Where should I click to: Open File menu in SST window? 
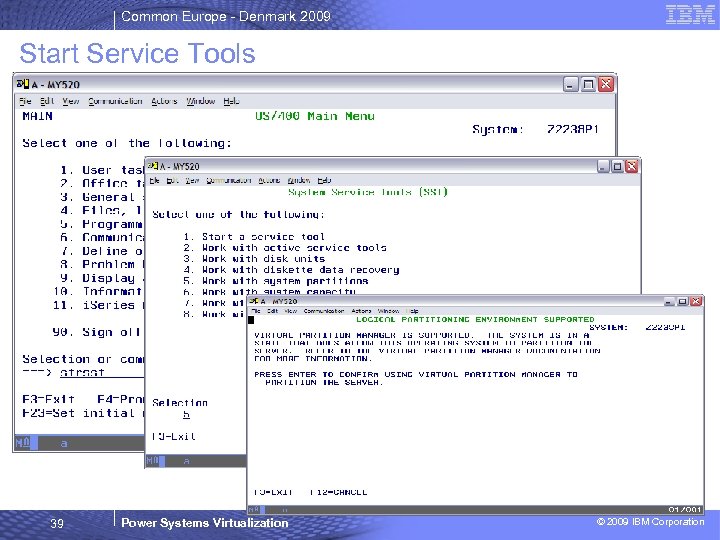tap(155, 180)
